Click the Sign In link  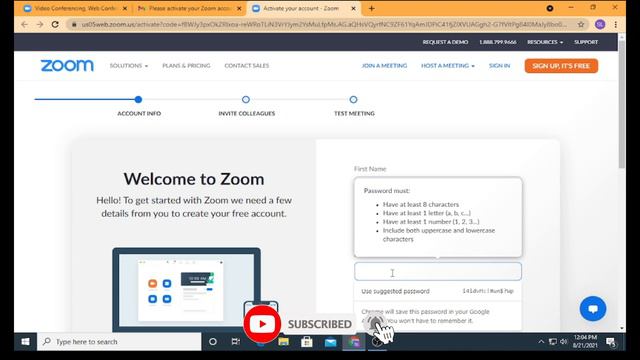click(500, 66)
